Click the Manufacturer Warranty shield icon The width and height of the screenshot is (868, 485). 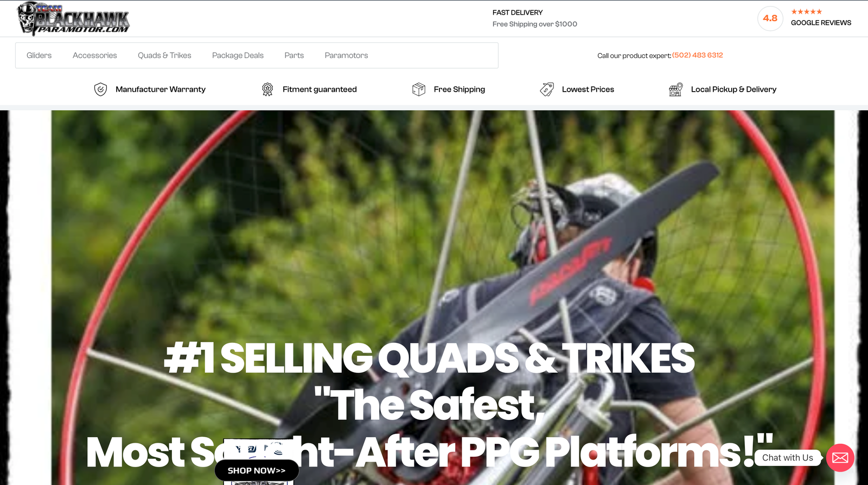(100, 90)
